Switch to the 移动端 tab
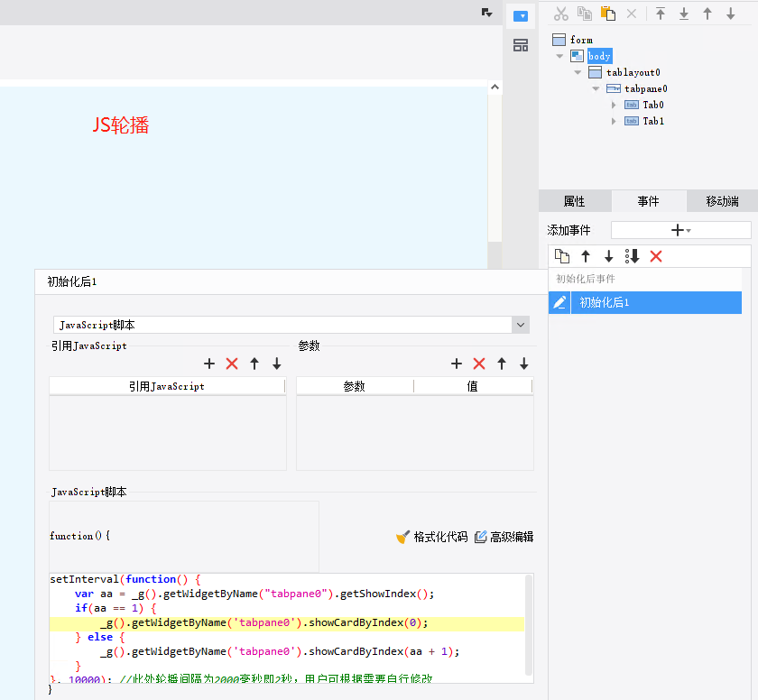Viewport: 758px width, 700px height. [723, 201]
